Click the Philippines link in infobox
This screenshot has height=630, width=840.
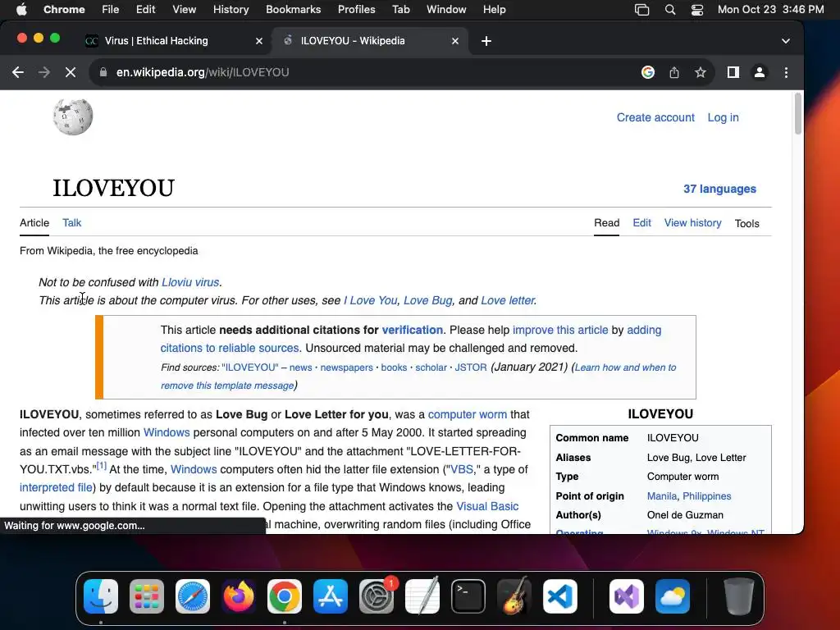coord(706,496)
